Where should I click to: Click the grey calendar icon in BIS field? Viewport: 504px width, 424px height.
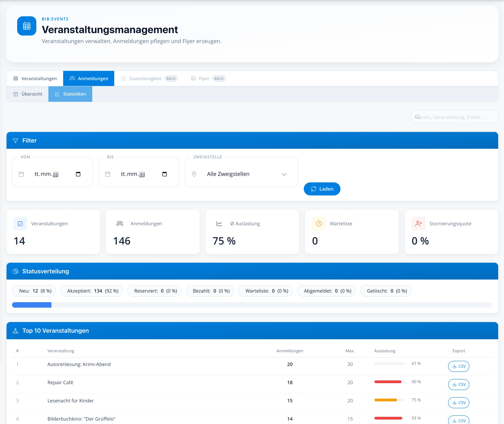pos(108,174)
